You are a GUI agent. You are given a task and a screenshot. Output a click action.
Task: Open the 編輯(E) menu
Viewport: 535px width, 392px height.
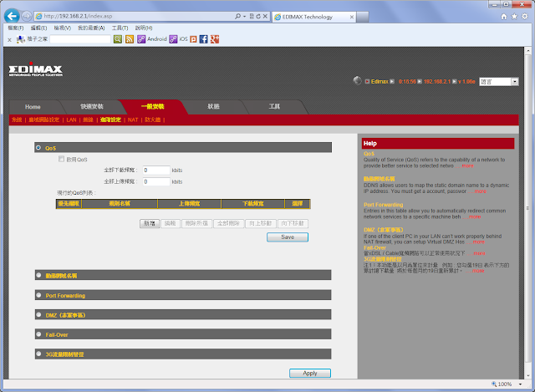(38, 28)
